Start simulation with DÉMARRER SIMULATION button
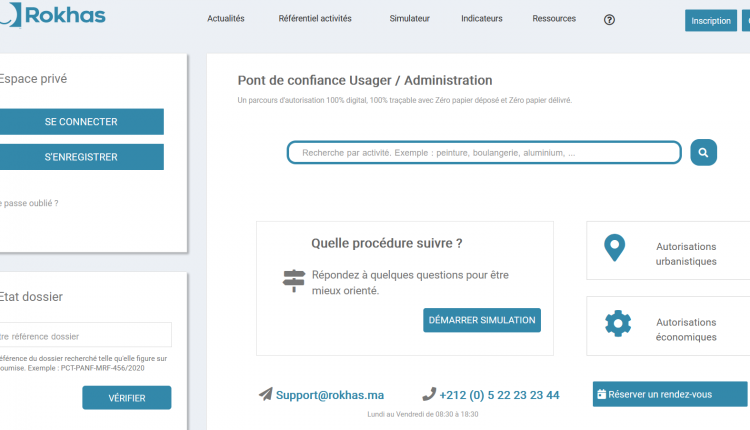The image size is (750, 430). [482, 321]
